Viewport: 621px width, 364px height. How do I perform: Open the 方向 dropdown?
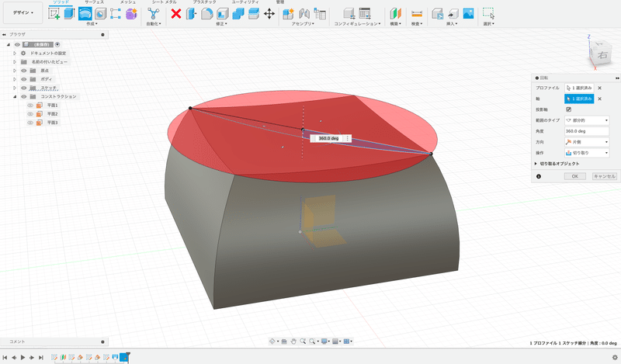coord(587,142)
